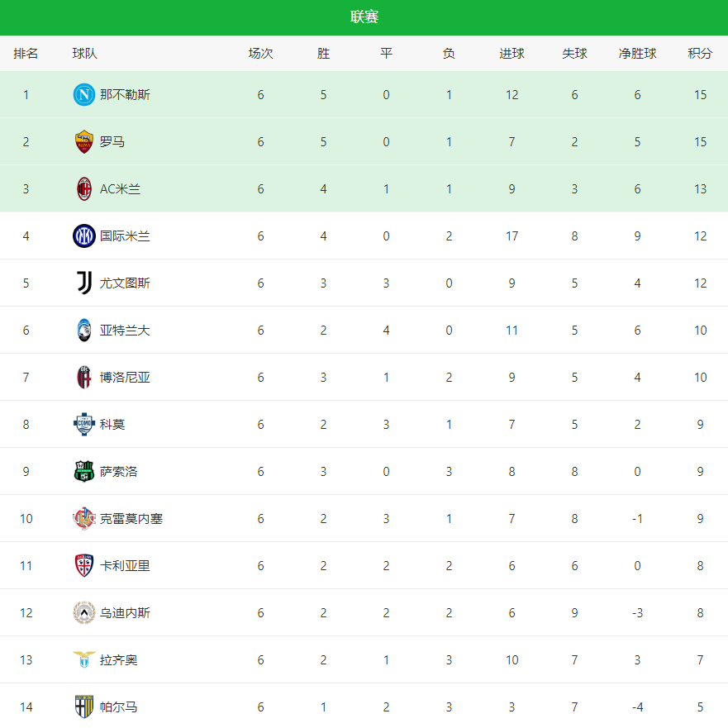Open the 国际米兰 team name link
This screenshot has width=728, height=728.
coord(125,236)
